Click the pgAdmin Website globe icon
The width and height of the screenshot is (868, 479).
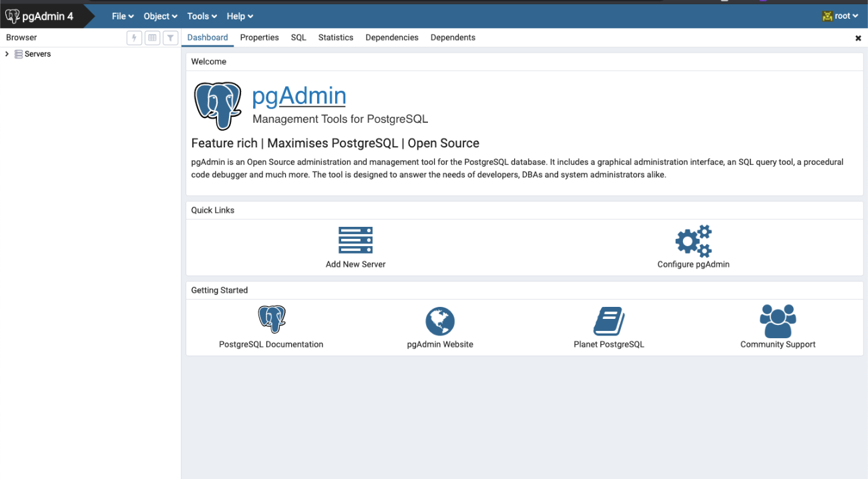pyautogui.click(x=440, y=322)
